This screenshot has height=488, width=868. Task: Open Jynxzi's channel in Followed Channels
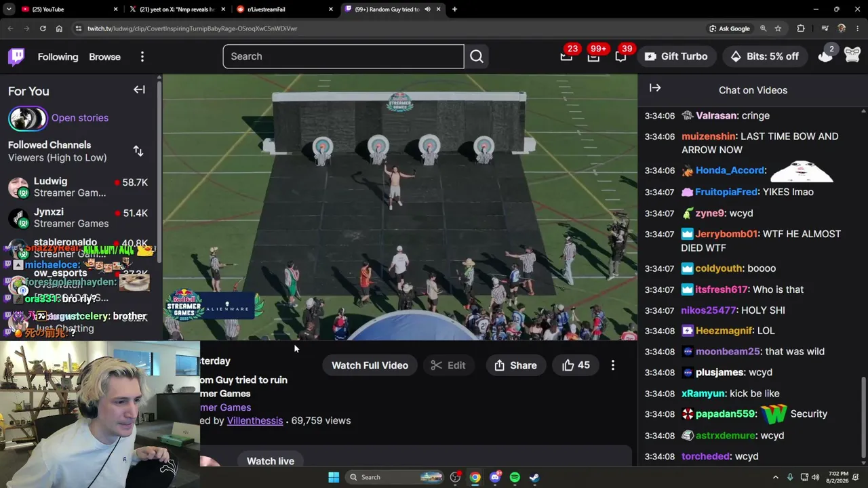tap(79, 218)
